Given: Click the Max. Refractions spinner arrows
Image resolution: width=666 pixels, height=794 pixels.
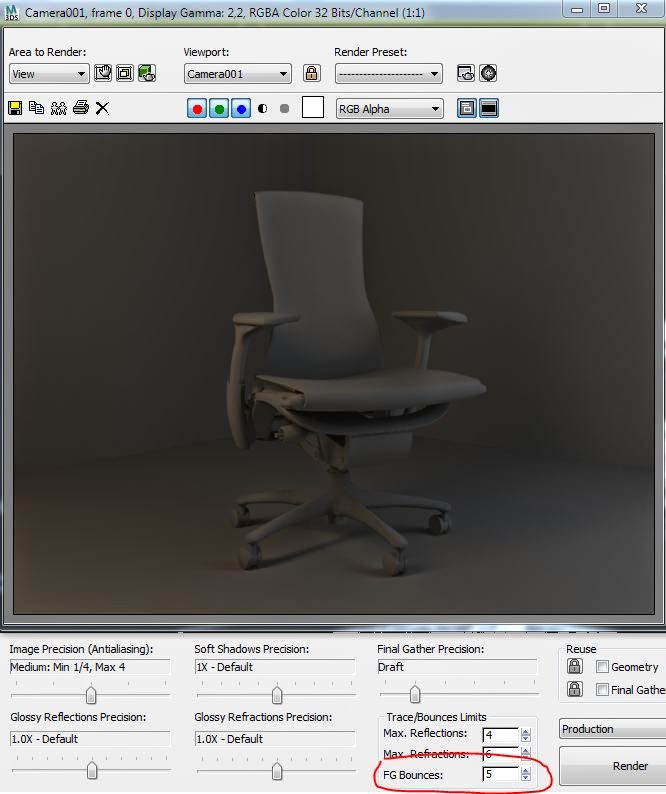Looking at the screenshot, I should click(526, 753).
